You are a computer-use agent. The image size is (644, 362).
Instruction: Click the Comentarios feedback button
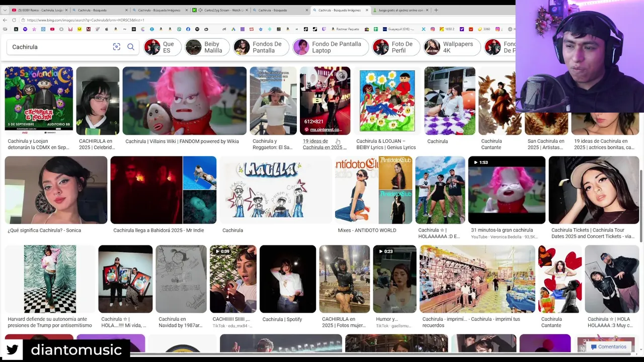(x=608, y=347)
